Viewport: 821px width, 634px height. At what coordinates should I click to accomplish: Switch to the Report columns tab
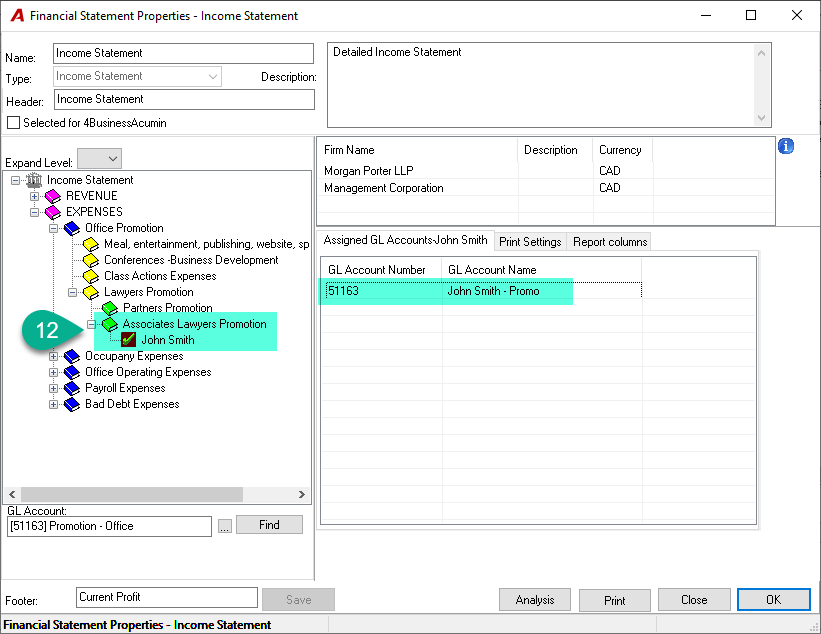[x=610, y=242]
